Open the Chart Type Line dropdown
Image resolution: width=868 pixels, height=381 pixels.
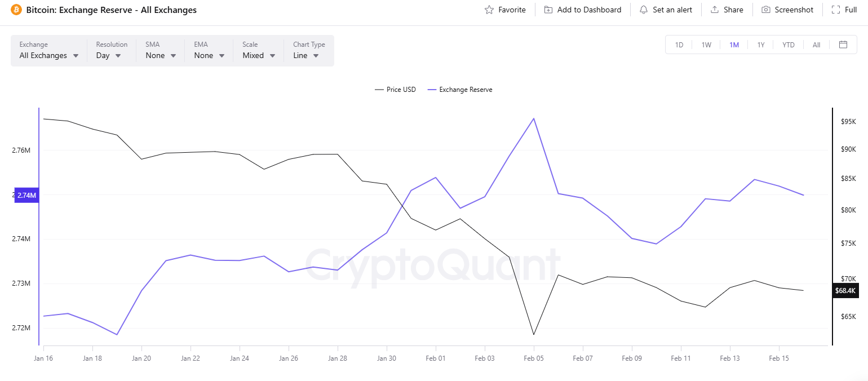point(306,55)
